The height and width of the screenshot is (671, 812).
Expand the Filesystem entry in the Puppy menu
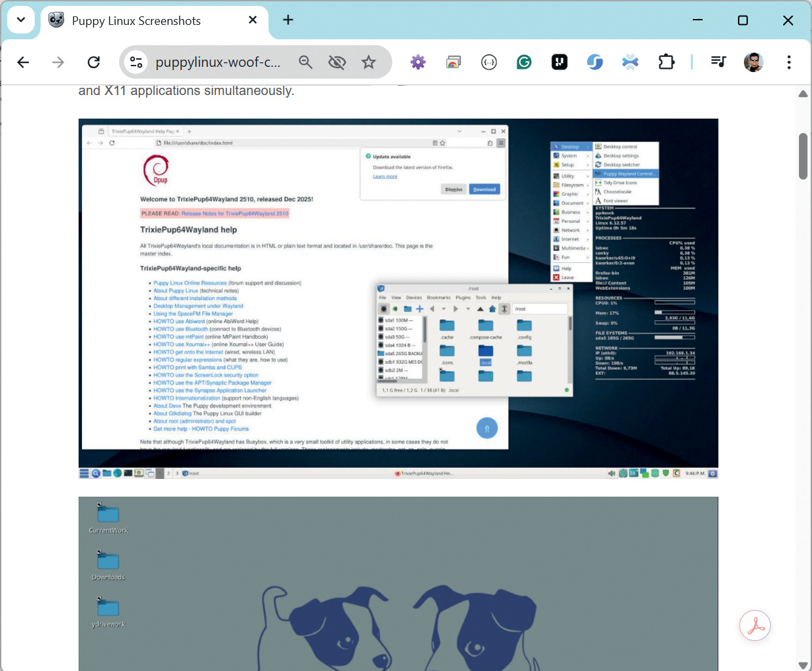point(571,185)
